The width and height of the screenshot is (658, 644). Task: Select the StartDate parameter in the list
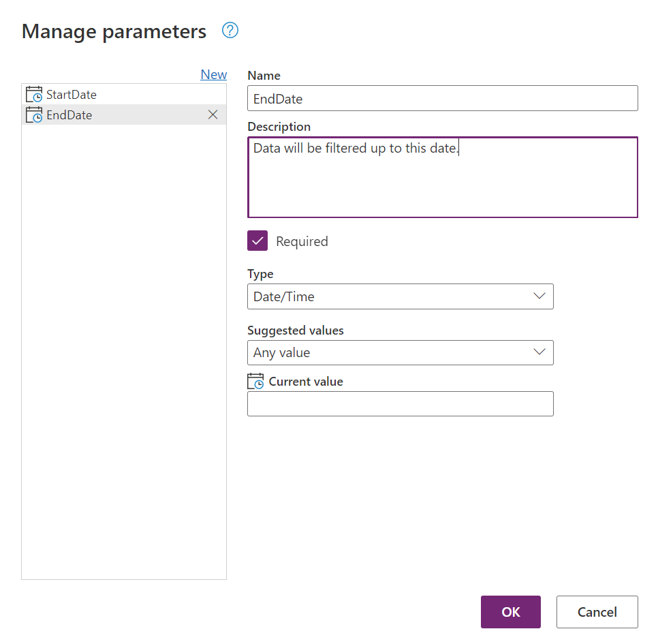pos(124,94)
